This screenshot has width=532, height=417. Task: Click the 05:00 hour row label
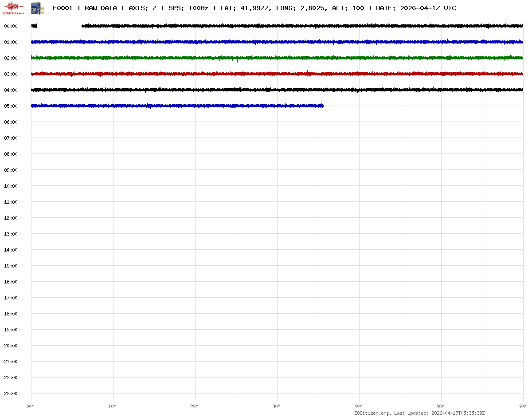click(x=11, y=106)
